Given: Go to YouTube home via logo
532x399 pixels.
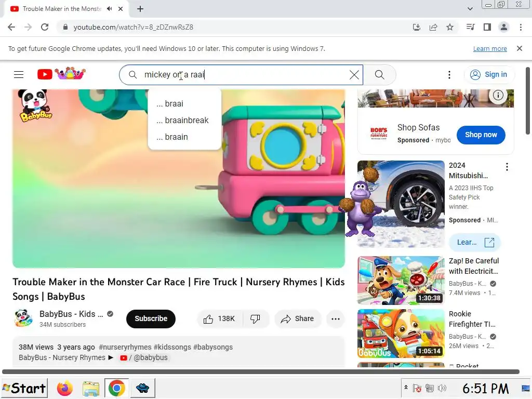Looking at the screenshot, I should coord(61,73).
